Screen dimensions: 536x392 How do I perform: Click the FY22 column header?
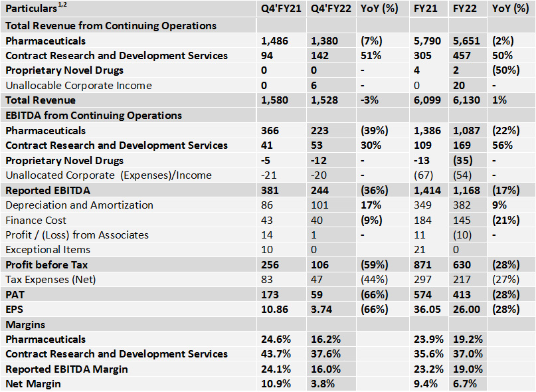coord(464,8)
